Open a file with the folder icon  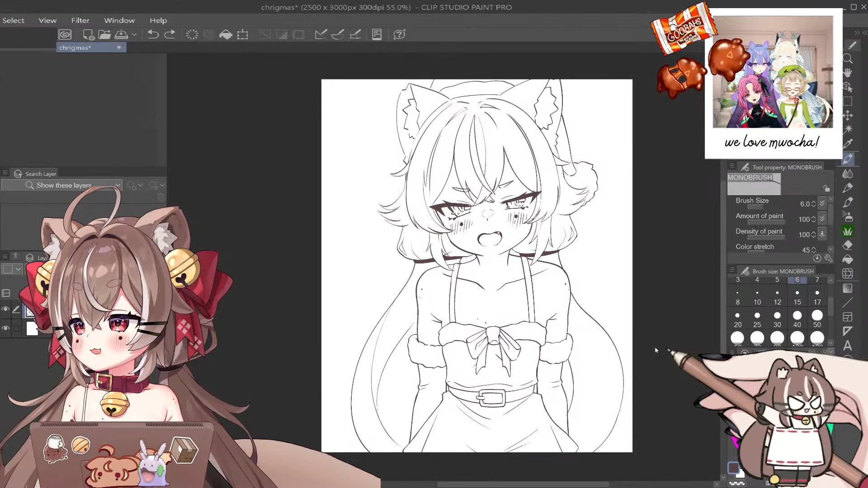[x=104, y=34]
